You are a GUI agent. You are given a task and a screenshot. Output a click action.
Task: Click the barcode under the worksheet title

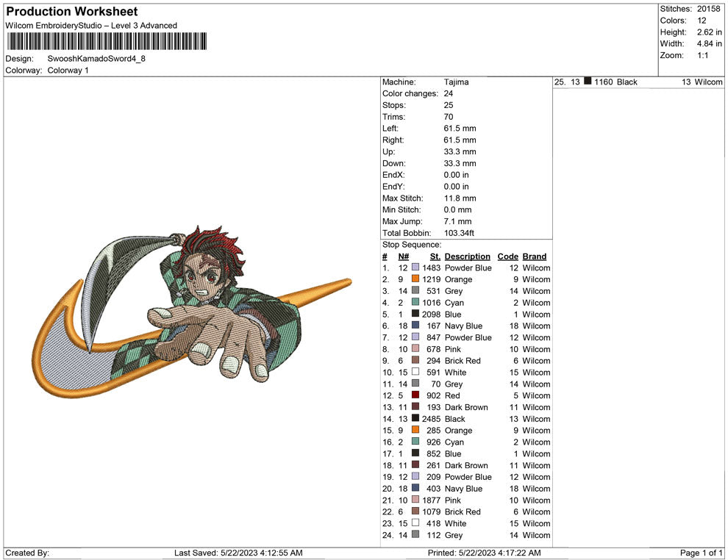coord(107,41)
